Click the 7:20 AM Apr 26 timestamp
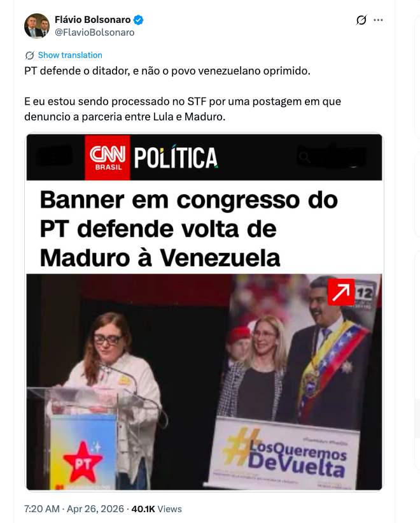The image size is (420, 523). [74, 508]
